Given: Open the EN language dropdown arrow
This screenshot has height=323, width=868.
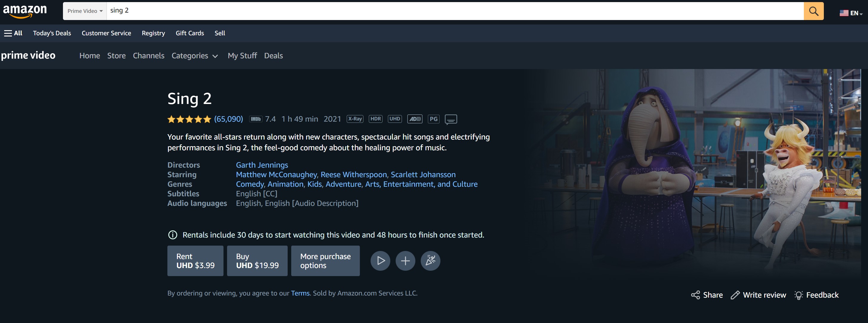Looking at the screenshot, I should (861, 14).
